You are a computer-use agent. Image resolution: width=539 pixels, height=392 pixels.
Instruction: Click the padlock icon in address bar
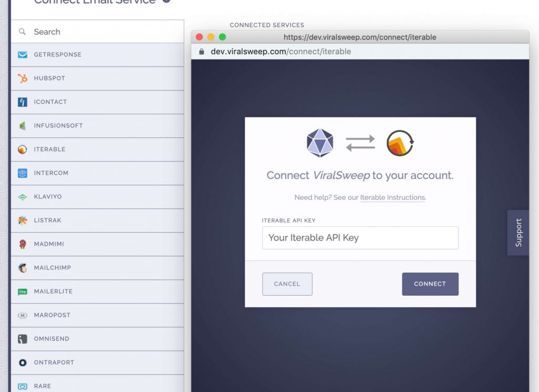coord(202,52)
